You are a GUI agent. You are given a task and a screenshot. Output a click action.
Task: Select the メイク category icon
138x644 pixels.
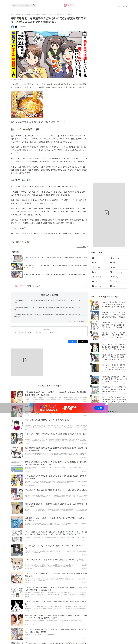point(93,272)
